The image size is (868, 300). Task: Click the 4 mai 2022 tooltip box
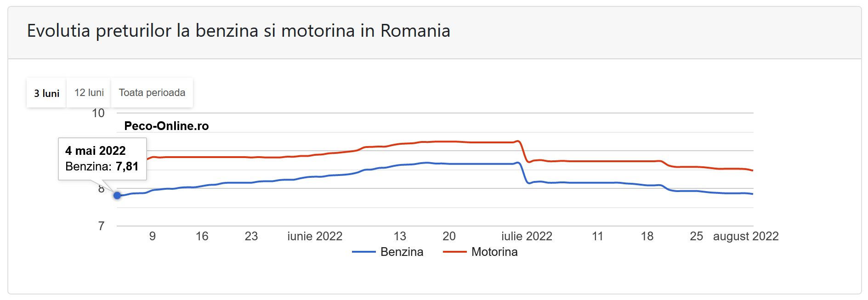click(x=102, y=158)
